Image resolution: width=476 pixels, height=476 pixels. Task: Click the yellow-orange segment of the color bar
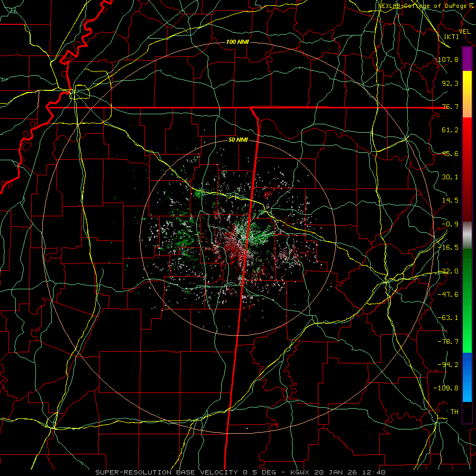point(467,94)
